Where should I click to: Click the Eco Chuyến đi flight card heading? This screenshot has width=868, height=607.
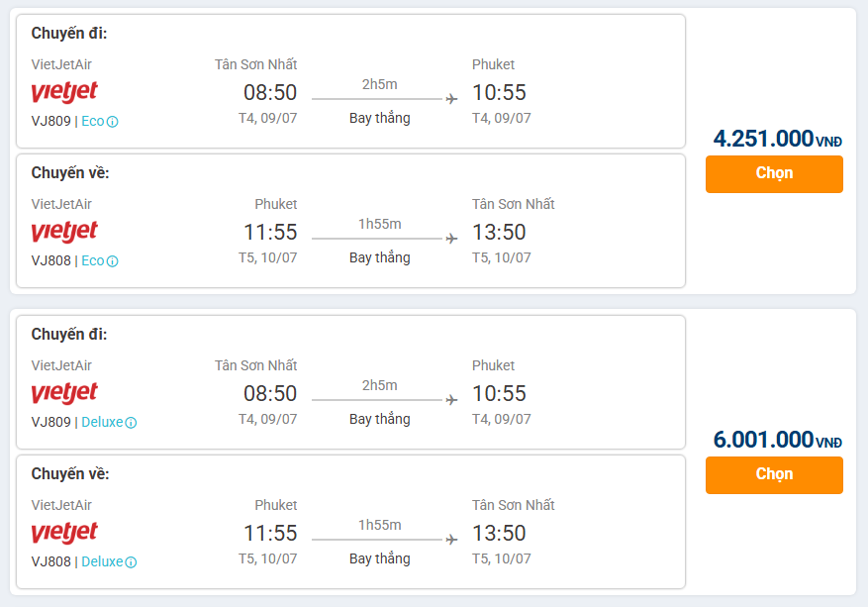(69, 34)
